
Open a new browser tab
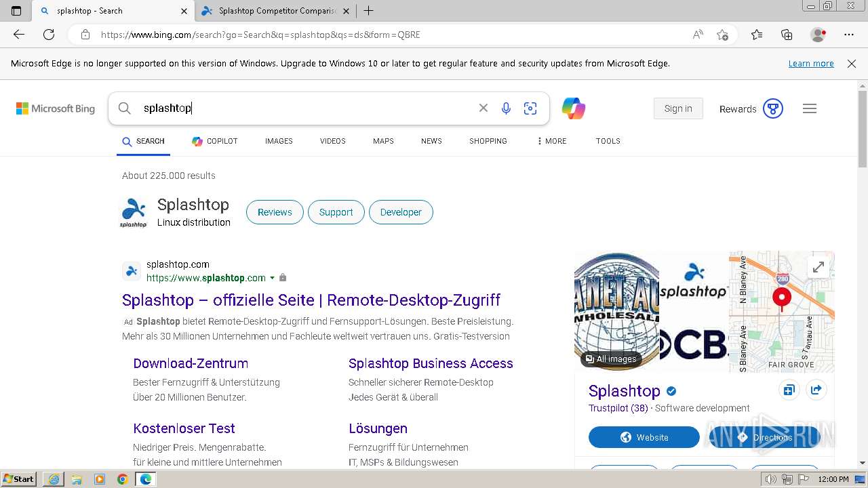pyautogui.click(x=368, y=11)
